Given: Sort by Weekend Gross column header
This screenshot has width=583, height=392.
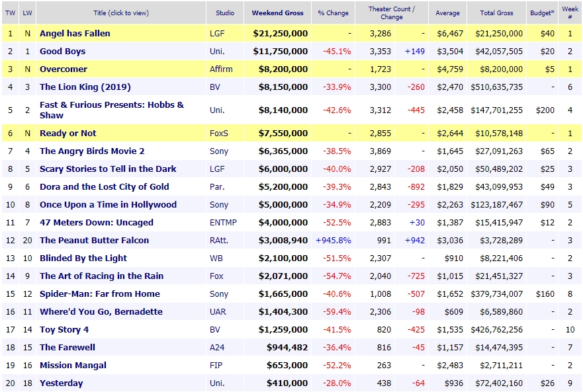Looking at the screenshot, I should pos(277,13).
